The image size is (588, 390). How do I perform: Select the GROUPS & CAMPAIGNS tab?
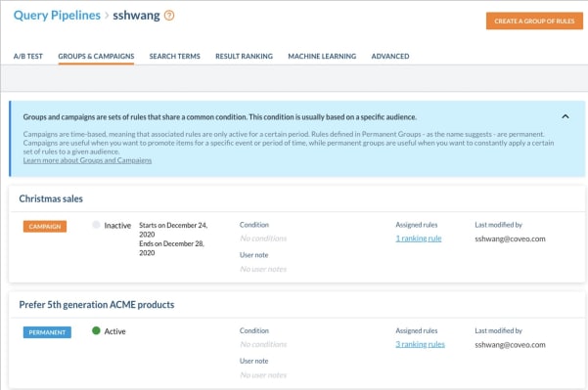click(96, 56)
